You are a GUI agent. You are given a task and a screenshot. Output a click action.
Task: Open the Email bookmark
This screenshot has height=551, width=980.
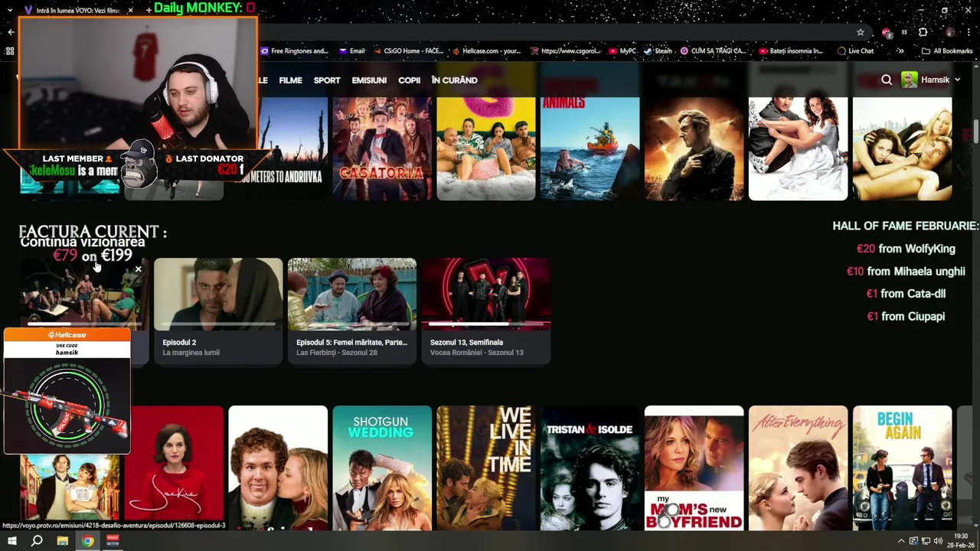pyautogui.click(x=351, y=51)
